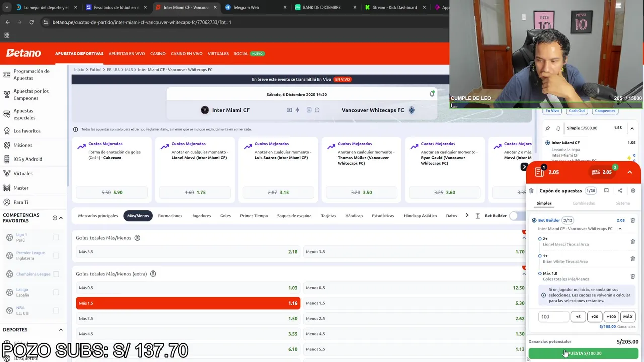Collapse the Competencias Favoritas section

tap(61, 218)
